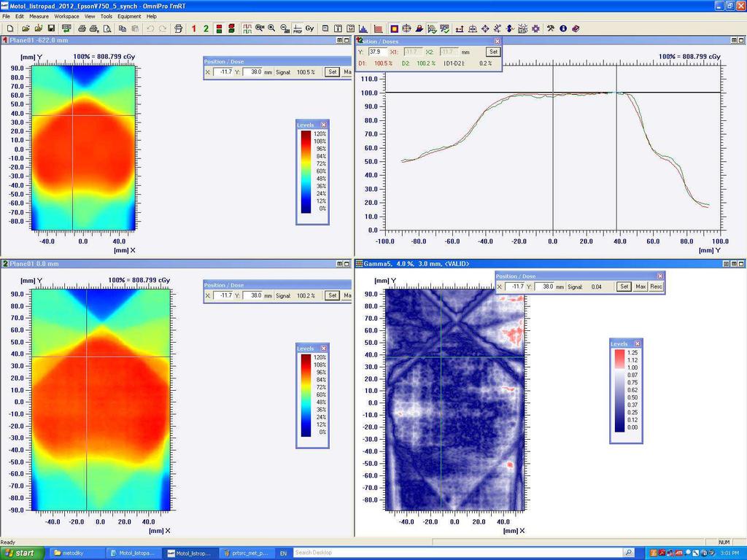
Task: Click the Plane01 0.0 mm color scale bar
Action: 306,395
